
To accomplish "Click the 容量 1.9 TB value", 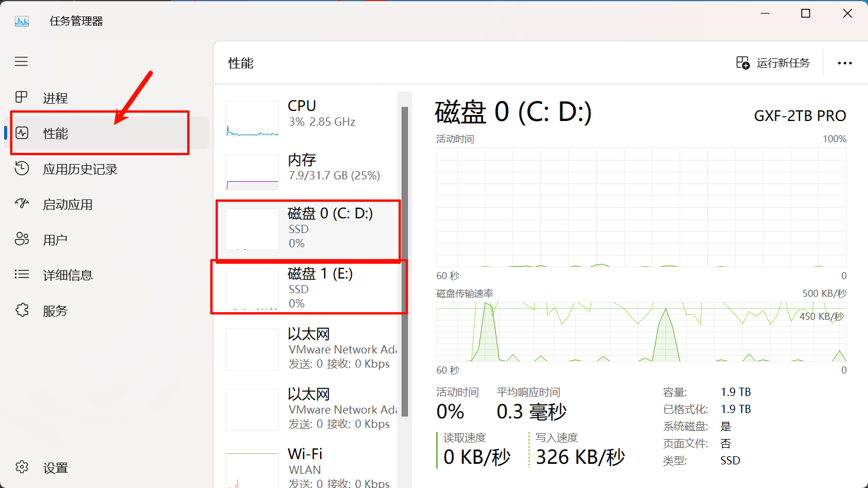I will click(x=736, y=392).
